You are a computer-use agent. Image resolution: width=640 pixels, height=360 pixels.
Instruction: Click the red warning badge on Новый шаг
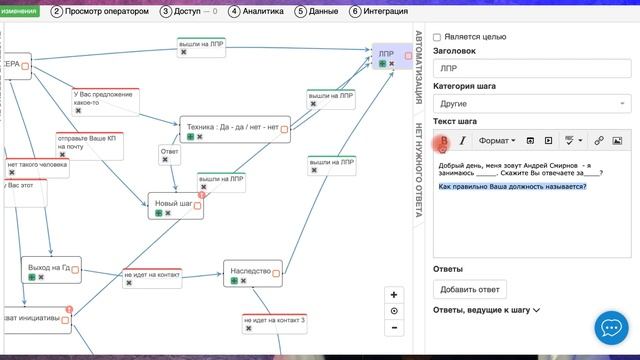pyautogui.click(x=202, y=195)
